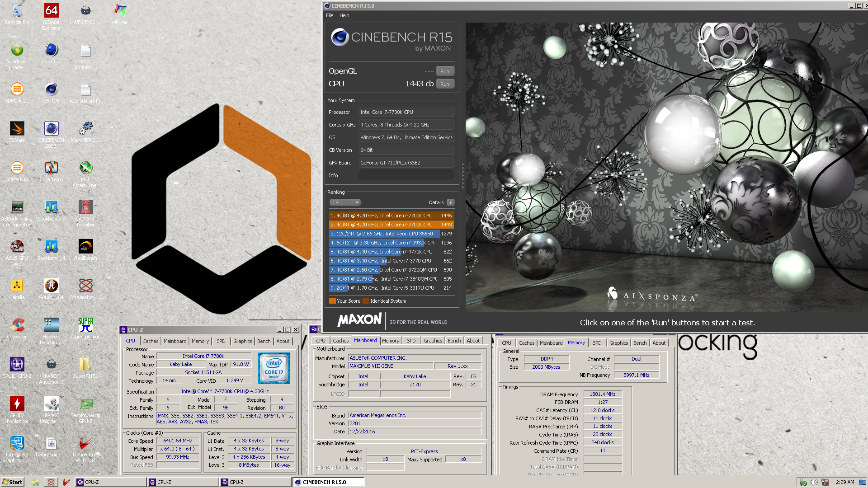Viewport: 868px width, 488px height.
Task: Open Cinebench Help menu
Action: pos(344,15)
